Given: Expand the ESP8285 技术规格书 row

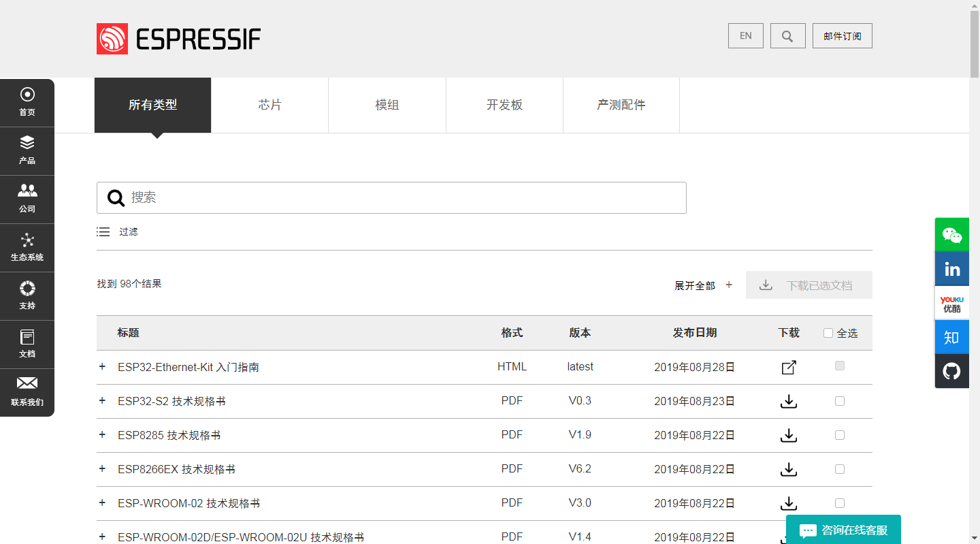Looking at the screenshot, I should pyautogui.click(x=102, y=434).
